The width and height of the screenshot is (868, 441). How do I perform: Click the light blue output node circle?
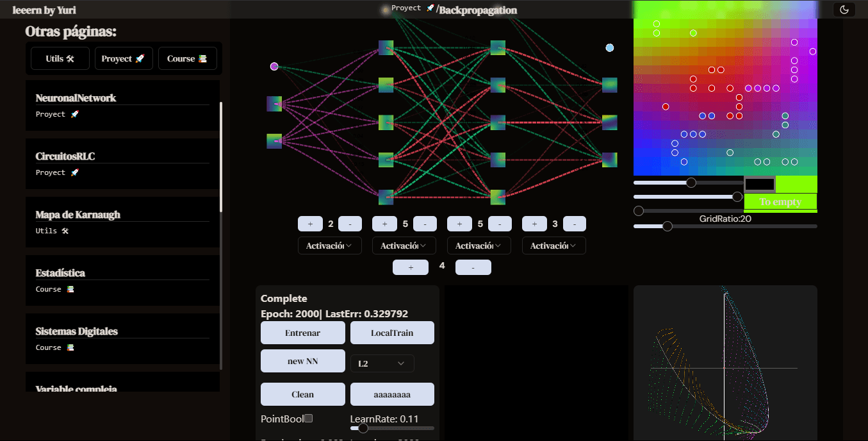coord(610,47)
